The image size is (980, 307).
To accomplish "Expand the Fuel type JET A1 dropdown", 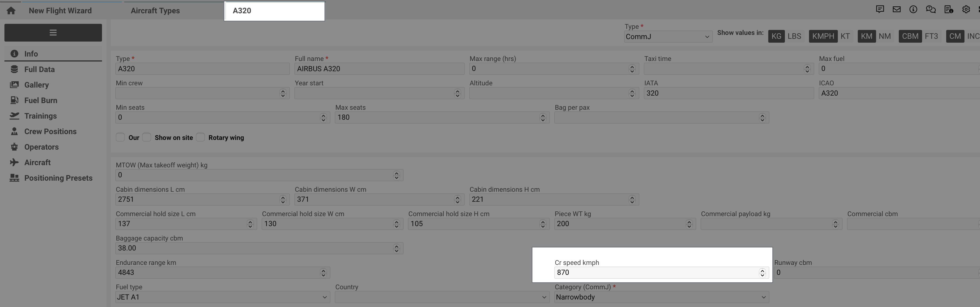I will tap(222, 297).
